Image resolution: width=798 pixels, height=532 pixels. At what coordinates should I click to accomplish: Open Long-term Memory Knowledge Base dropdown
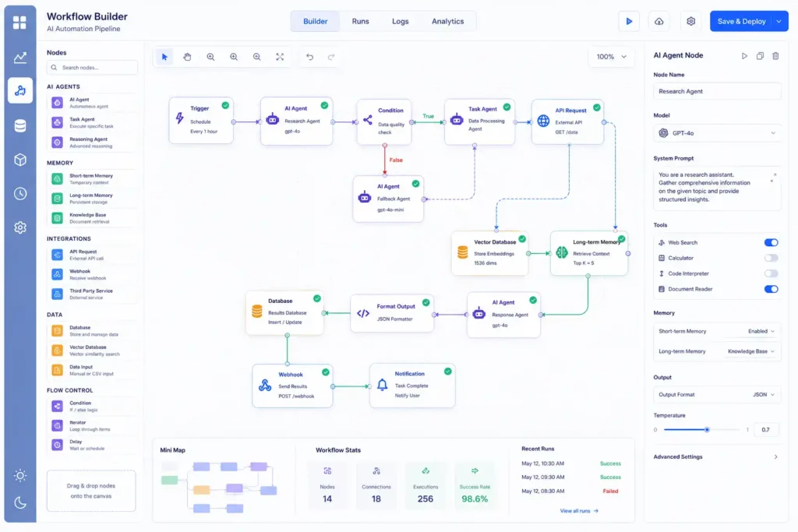(751, 351)
